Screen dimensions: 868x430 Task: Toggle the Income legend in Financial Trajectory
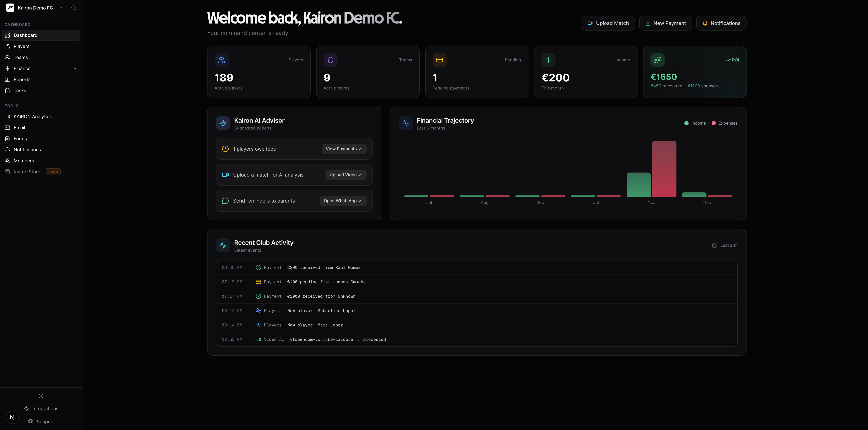coord(695,123)
